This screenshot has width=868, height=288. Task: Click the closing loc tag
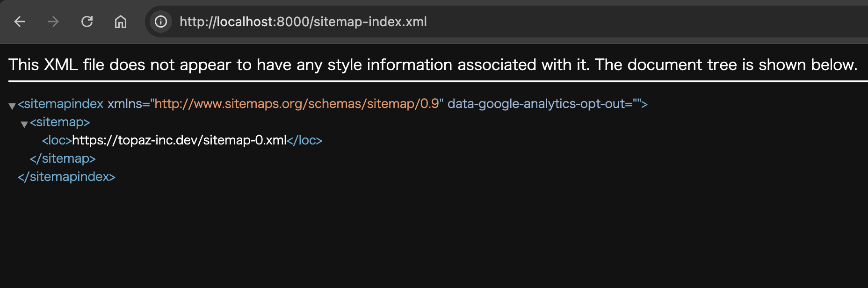point(304,140)
